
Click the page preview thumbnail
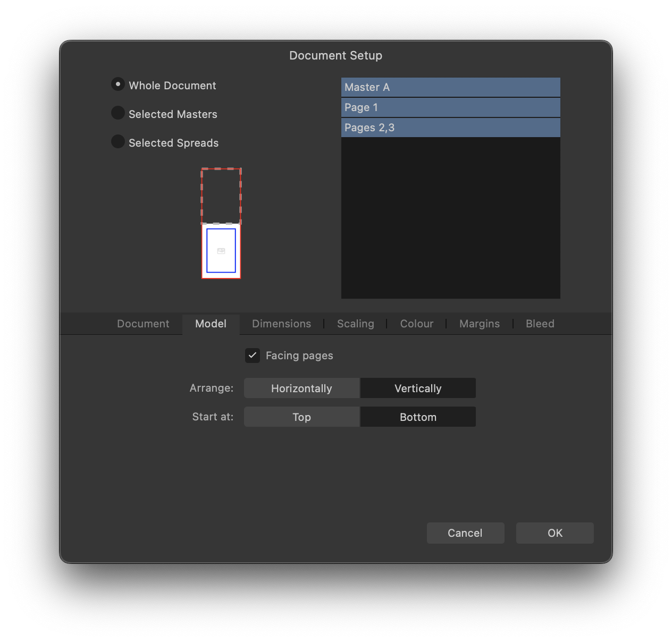221,250
